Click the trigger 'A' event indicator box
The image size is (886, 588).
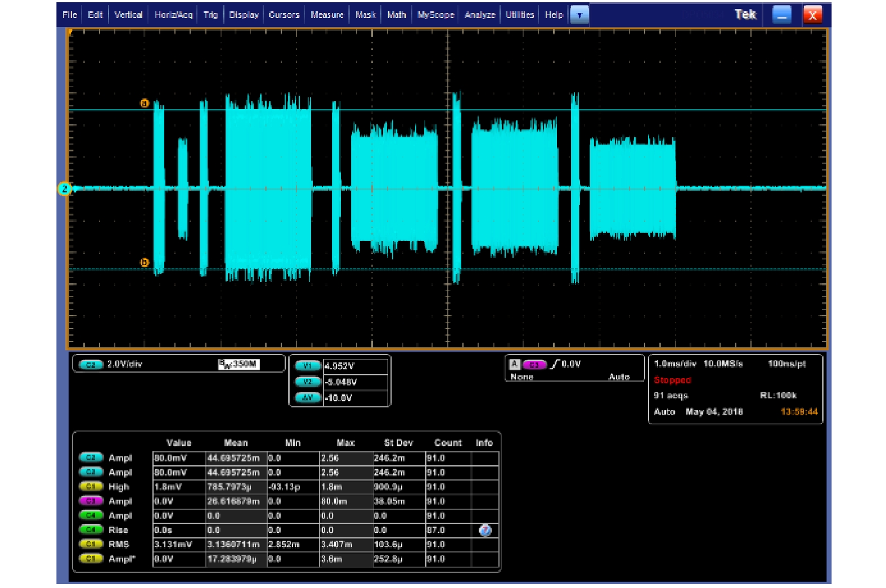coord(514,365)
